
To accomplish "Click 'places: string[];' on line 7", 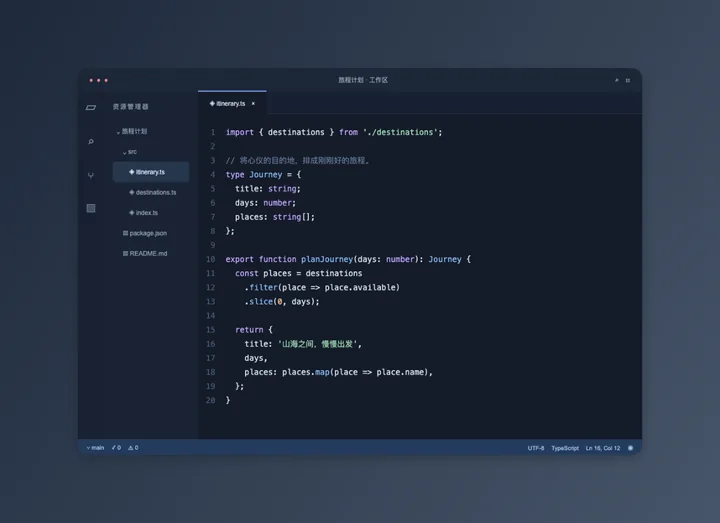I will (275, 217).
